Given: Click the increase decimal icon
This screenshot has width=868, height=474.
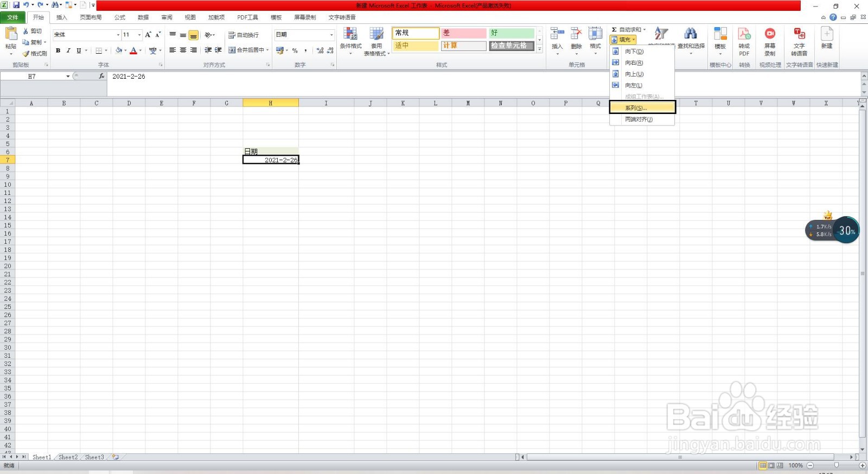Looking at the screenshot, I should [x=320, y=50].
